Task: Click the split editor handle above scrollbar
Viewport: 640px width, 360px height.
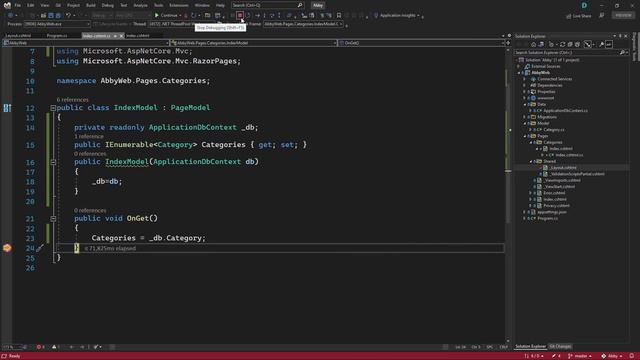Action: click(508, 42)
